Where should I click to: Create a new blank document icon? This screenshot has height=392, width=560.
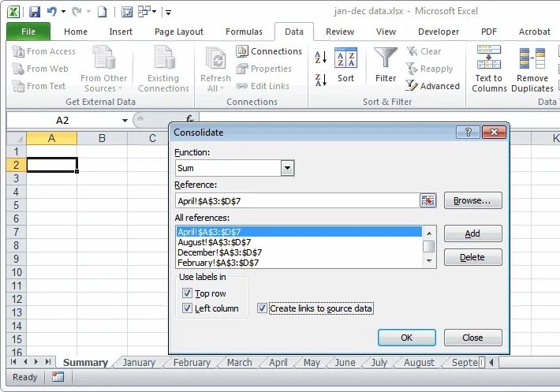(103, 12)
